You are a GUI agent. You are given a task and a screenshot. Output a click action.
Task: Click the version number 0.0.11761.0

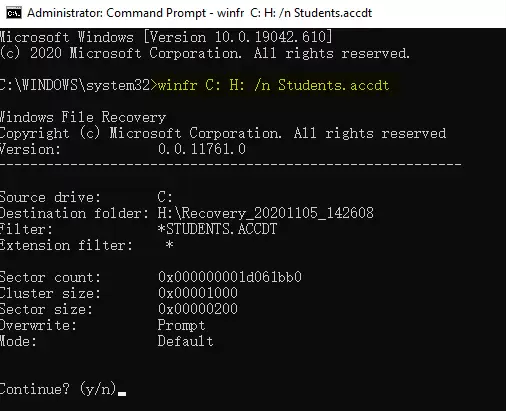pos(202,149)
